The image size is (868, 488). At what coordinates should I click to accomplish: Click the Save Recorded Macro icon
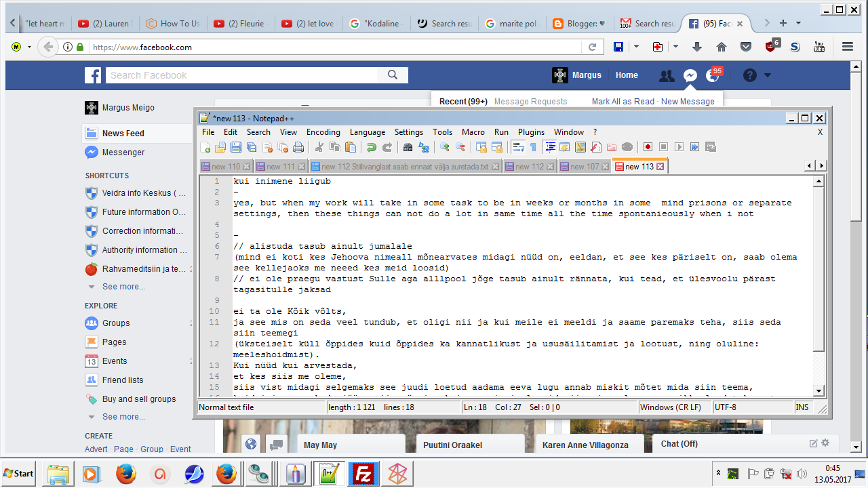tap(711, 147)
